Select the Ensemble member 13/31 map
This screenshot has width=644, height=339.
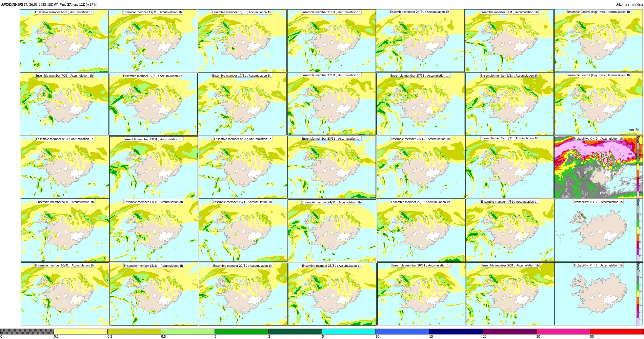click(x=154, y=167)
